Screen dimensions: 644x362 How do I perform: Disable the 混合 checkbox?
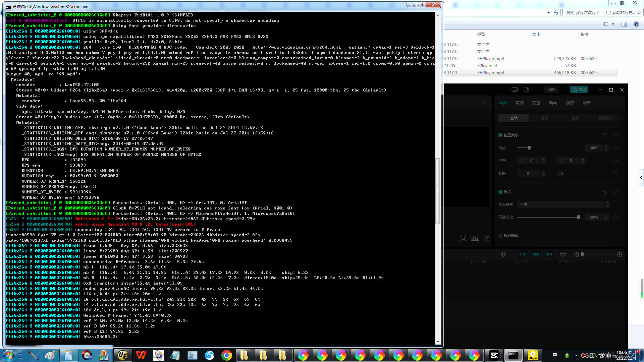(500, 192)
